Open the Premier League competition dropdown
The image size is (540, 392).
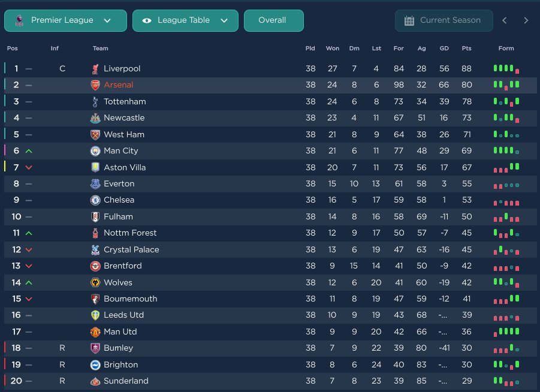[65, 20]
